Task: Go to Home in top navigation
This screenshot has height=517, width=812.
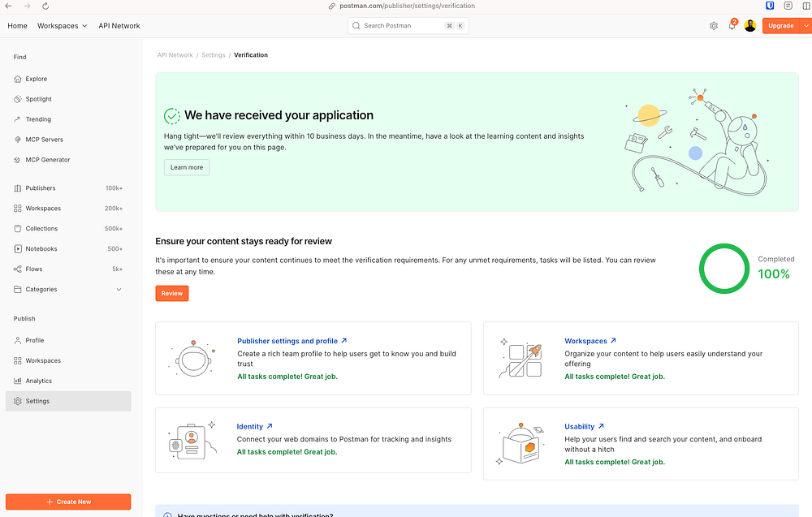Action: pyautogui.click(x=17, y=26)
